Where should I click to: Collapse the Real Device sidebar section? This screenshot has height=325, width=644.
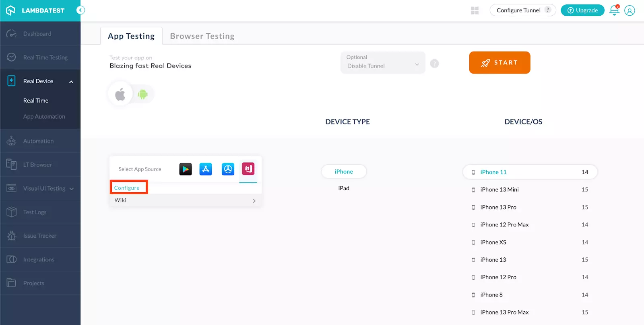(x=71, y=82)
